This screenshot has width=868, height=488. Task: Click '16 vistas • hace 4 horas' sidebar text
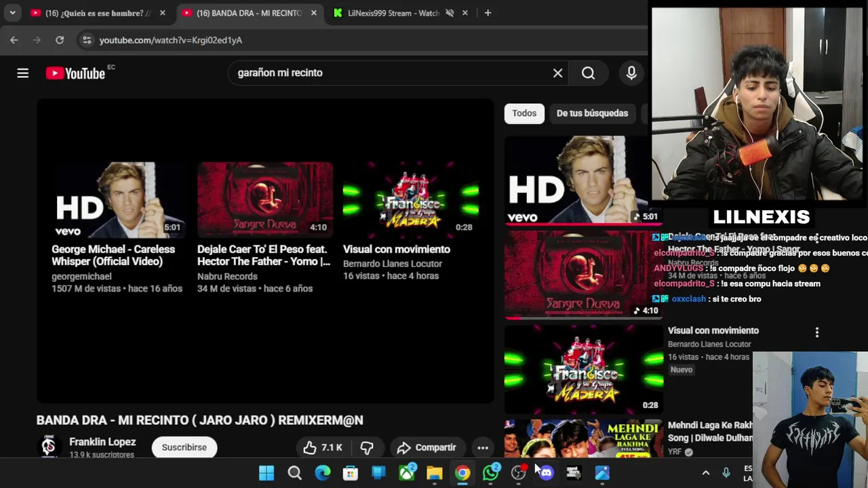click(x=709, y=357)
